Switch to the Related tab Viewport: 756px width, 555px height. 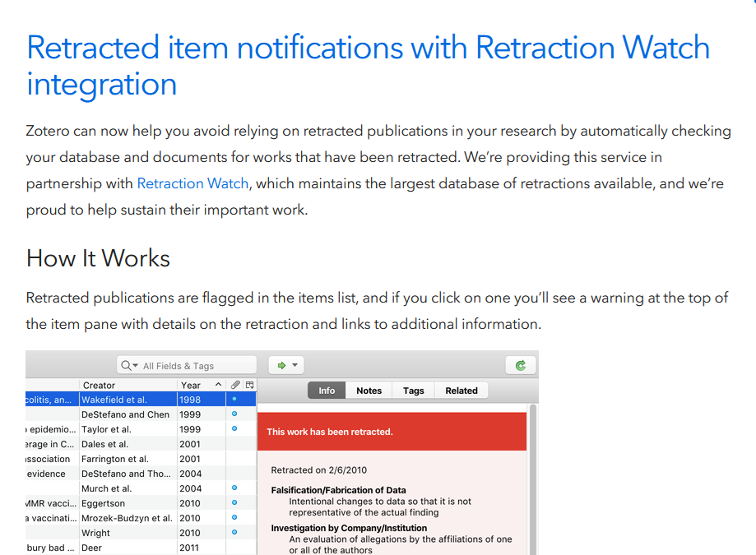point(461,391)
